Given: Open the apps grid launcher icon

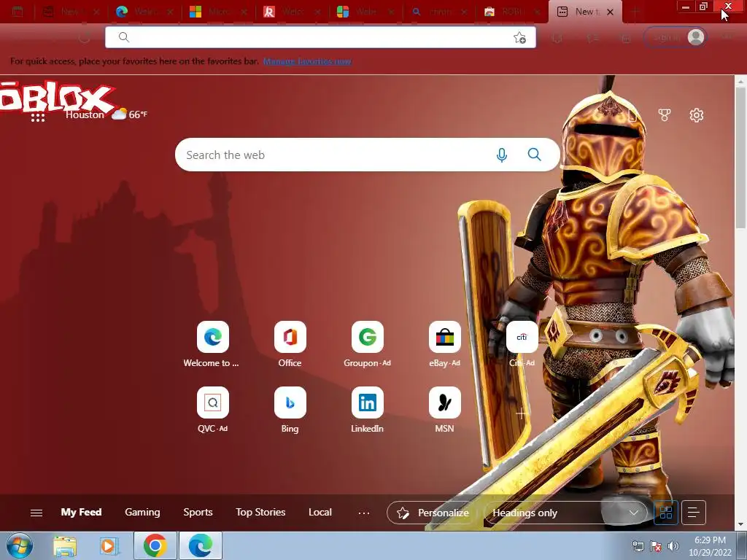Looking at the screenshot, I should pos(38,117).
